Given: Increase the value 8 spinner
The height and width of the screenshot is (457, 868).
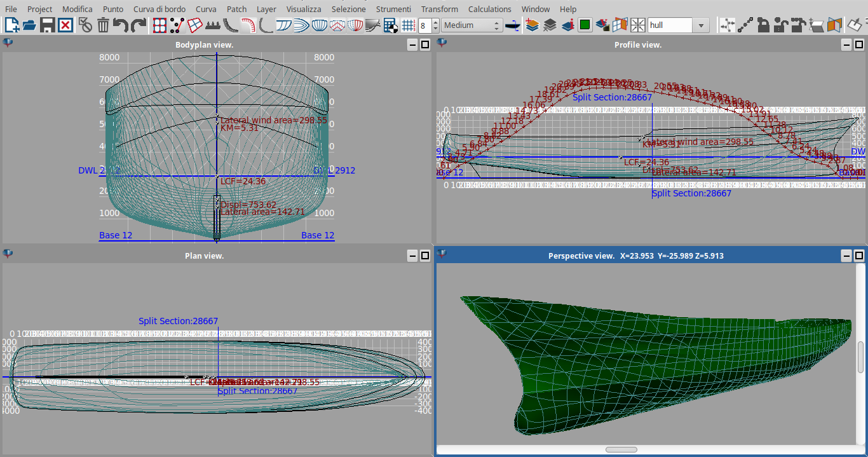Looking at the screenshot, I should (435, 22).
